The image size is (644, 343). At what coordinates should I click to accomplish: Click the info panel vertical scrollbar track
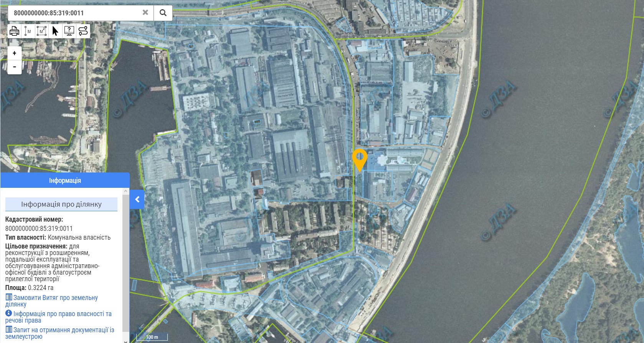(x=126, y=265)
